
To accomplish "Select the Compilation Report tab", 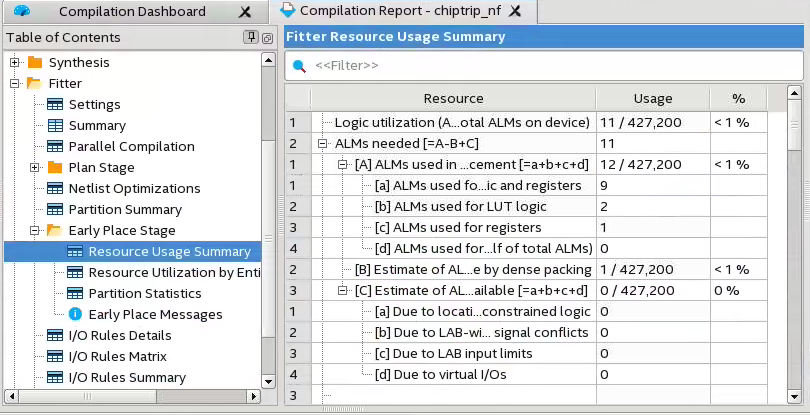I will [x=398, y=12].
